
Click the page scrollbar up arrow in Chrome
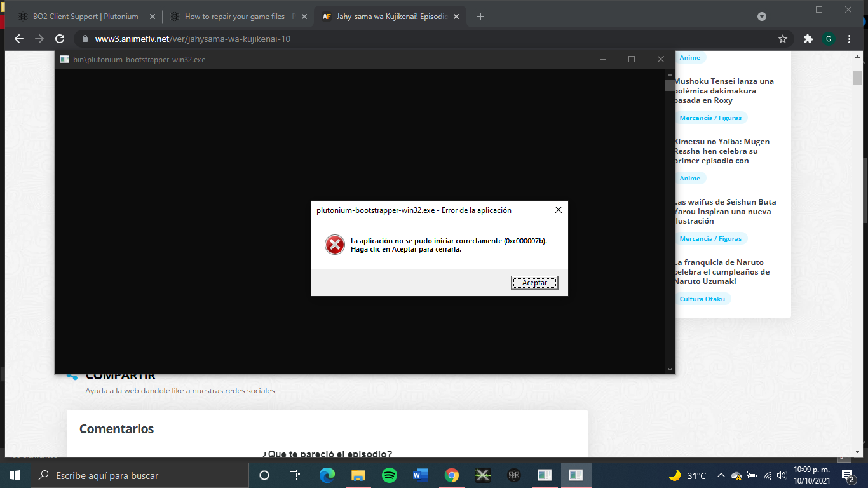(x=858, y=58)
